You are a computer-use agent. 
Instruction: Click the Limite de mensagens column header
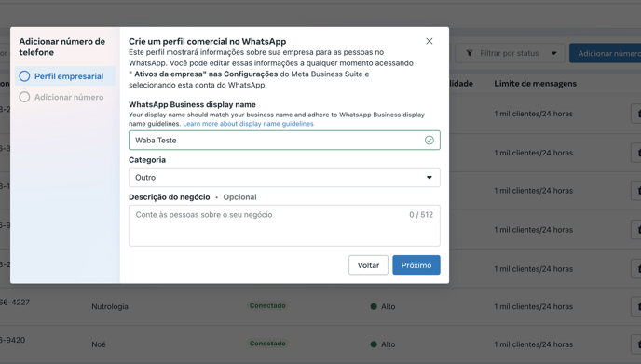[535, 84]
